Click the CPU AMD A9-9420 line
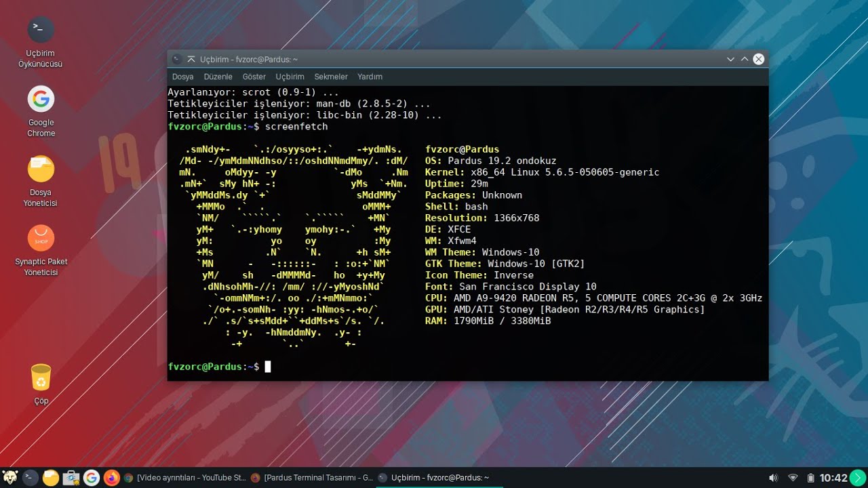 point(593,298)
